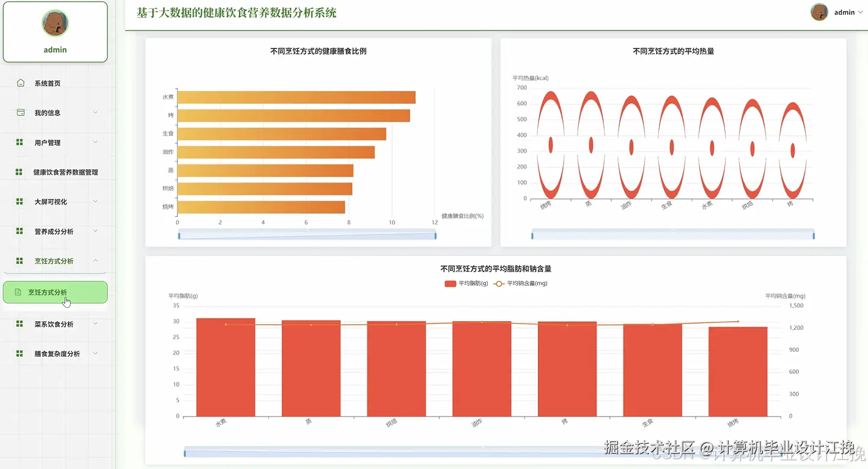Click the system title 基于大数据的健康饮食营养数据分析系统

[237, 13]
